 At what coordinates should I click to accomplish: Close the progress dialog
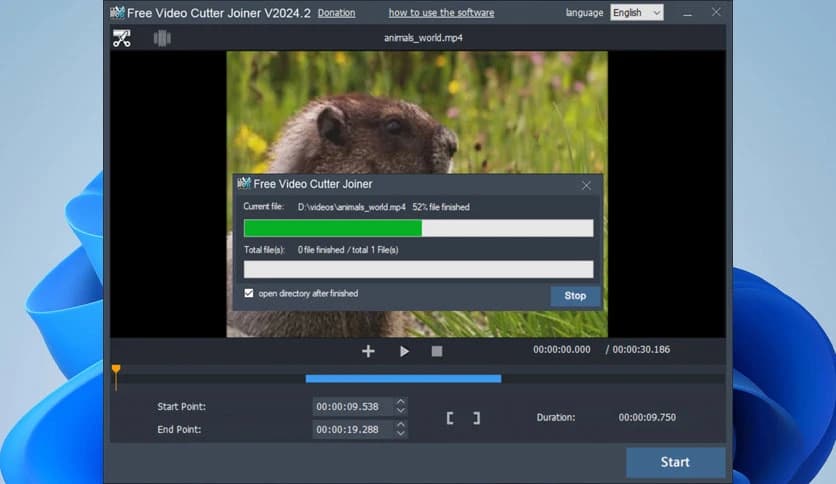click(586, 185)
